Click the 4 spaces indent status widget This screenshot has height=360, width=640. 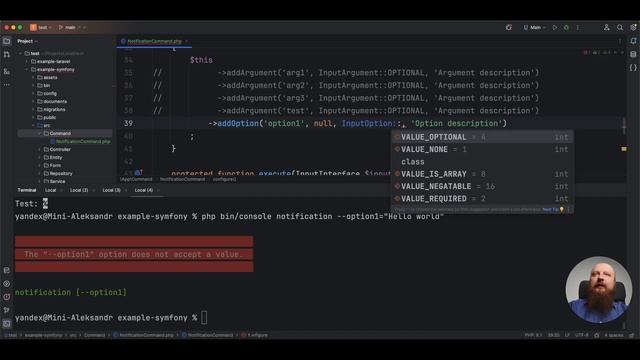(613, 335)
